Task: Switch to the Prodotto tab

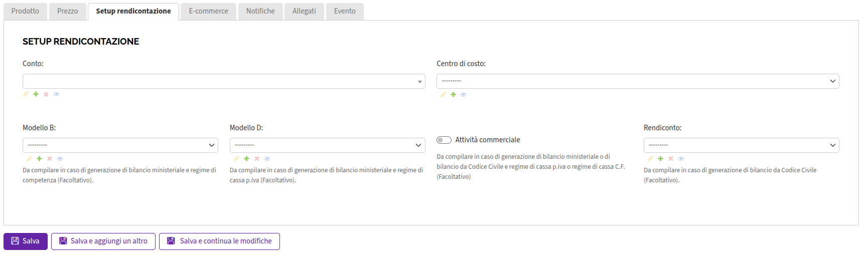Action: 25,12
